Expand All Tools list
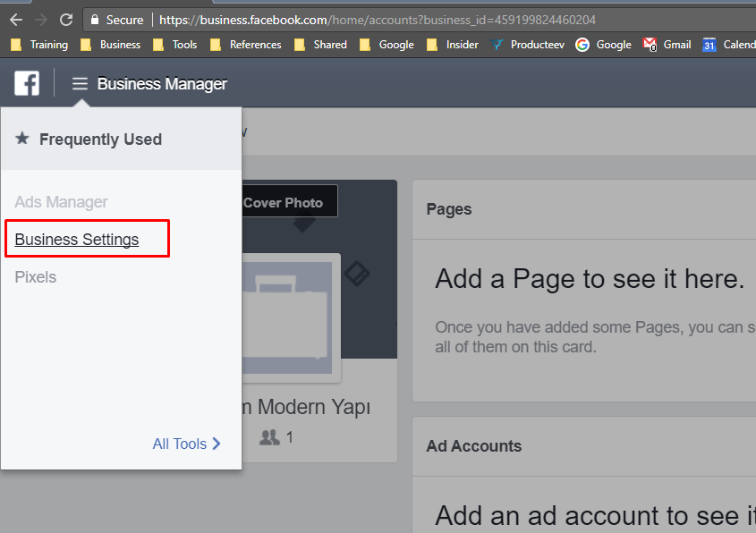 186,444
